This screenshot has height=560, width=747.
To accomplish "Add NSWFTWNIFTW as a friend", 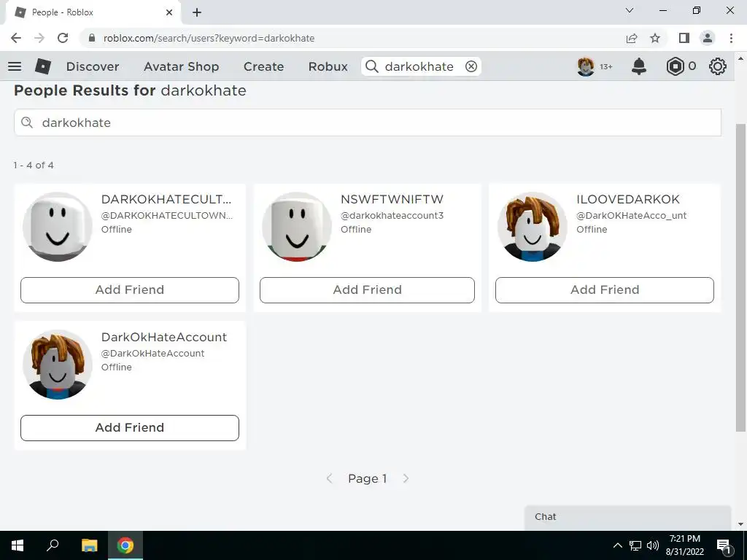I will click(x=368, y=290).
